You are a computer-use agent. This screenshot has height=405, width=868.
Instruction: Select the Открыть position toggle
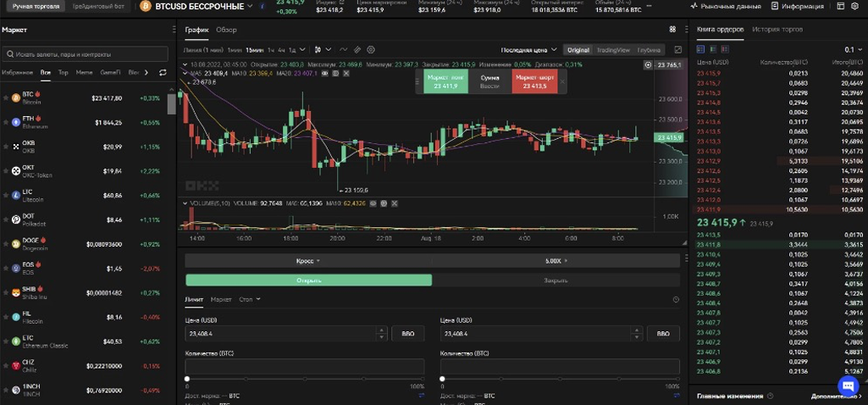pos(308,280)
